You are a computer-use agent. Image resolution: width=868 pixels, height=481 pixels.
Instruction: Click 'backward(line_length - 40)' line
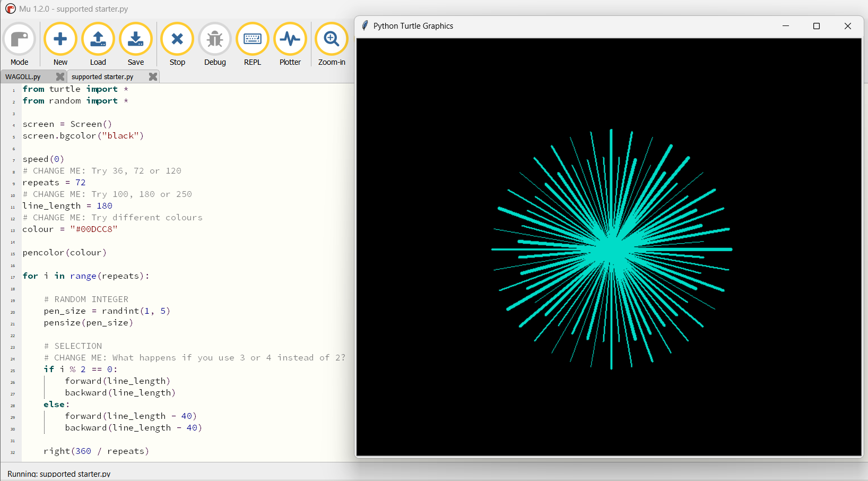[134, 428]
